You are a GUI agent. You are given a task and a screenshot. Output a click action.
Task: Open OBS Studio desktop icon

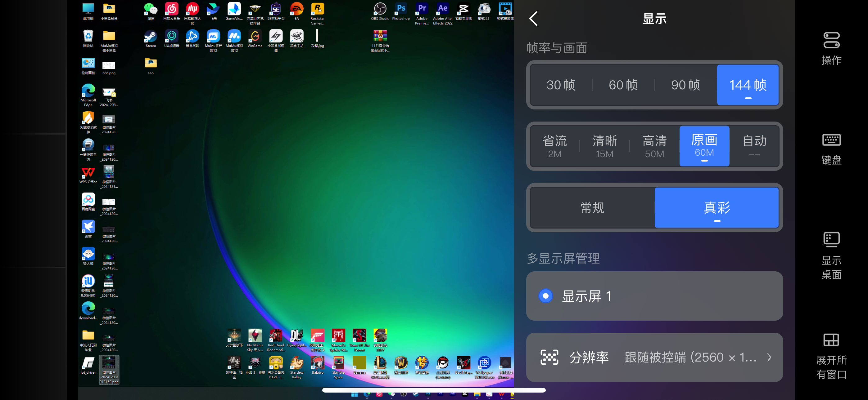[380, 11]
